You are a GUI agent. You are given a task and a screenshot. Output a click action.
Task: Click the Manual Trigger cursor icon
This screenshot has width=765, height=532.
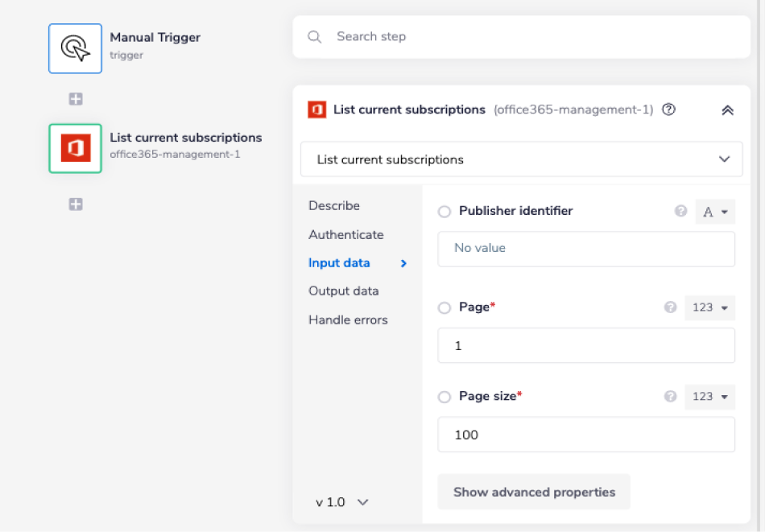point(75,48)
